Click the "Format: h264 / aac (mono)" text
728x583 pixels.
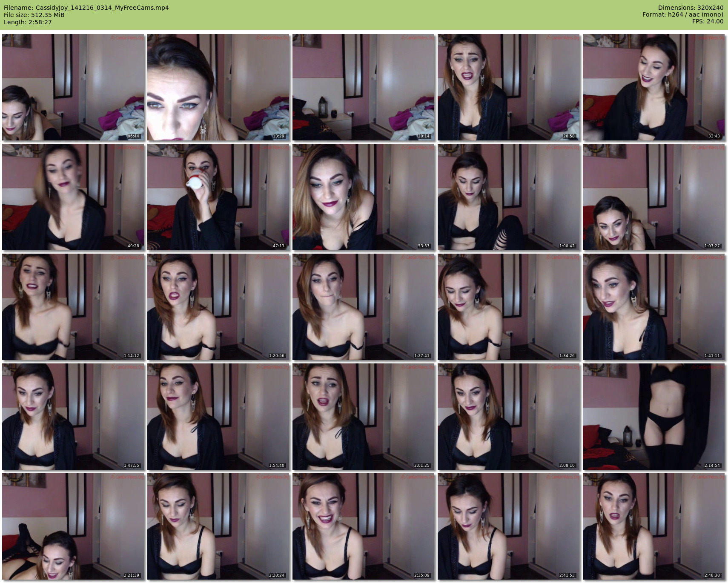pos(683,14)
